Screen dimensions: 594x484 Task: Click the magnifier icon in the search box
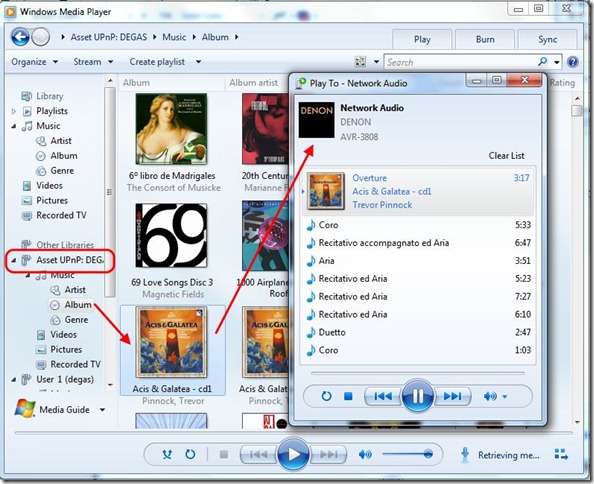[543, 61]
